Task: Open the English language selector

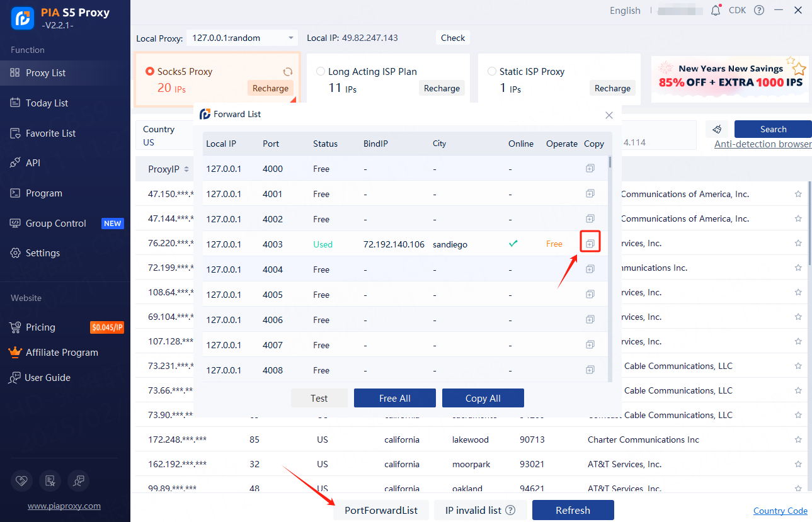Action: coord(624,11)
